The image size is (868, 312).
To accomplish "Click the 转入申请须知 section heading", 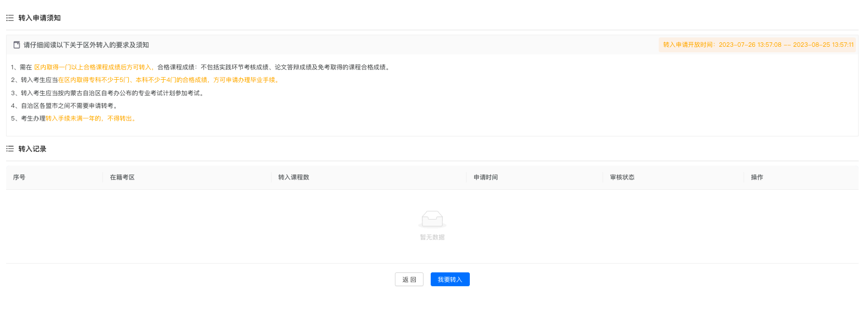I will (40, 18).
